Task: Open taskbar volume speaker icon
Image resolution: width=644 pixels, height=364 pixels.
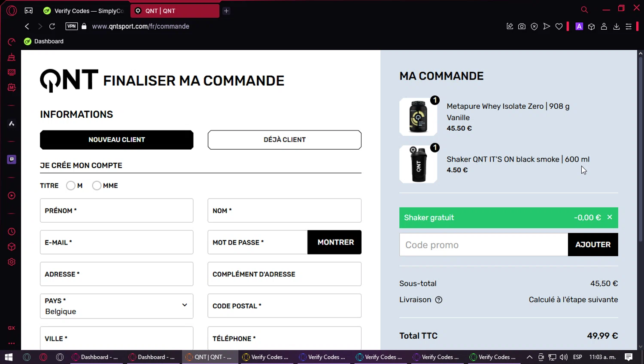Action: (x=564, y=357)
